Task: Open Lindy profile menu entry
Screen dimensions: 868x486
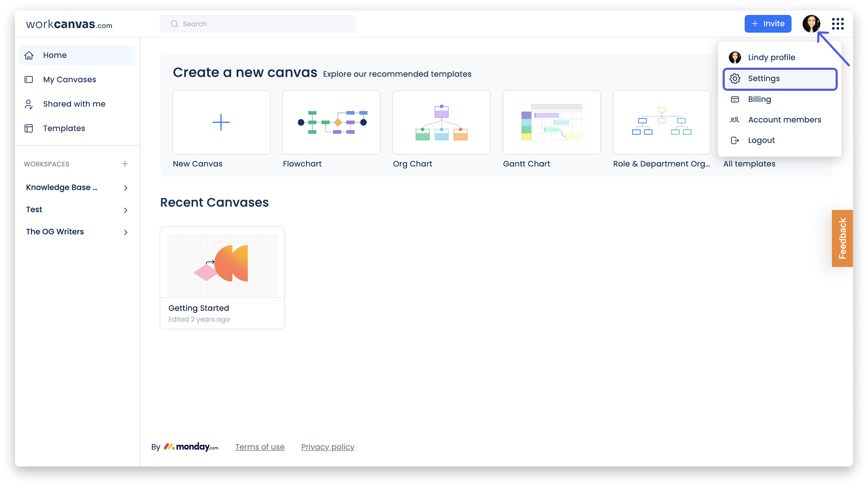Action: 771,58
